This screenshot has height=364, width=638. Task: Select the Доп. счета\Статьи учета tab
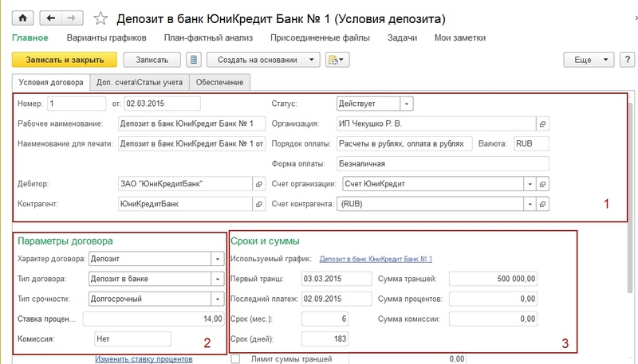(x=140, y=82)
